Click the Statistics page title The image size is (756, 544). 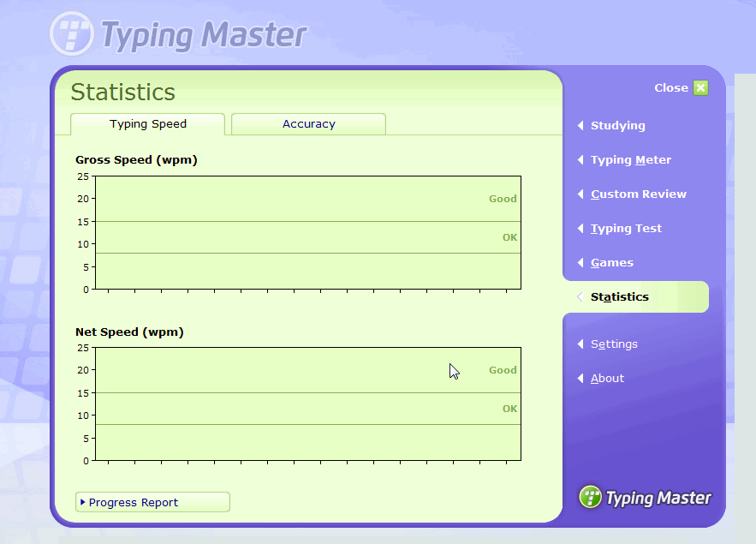123,92
